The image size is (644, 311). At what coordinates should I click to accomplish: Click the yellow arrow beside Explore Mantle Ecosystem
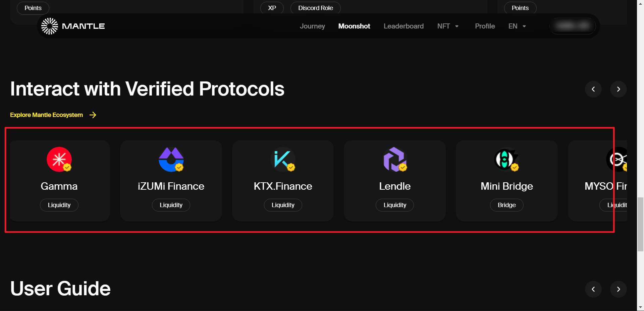(x=93, y=115)
